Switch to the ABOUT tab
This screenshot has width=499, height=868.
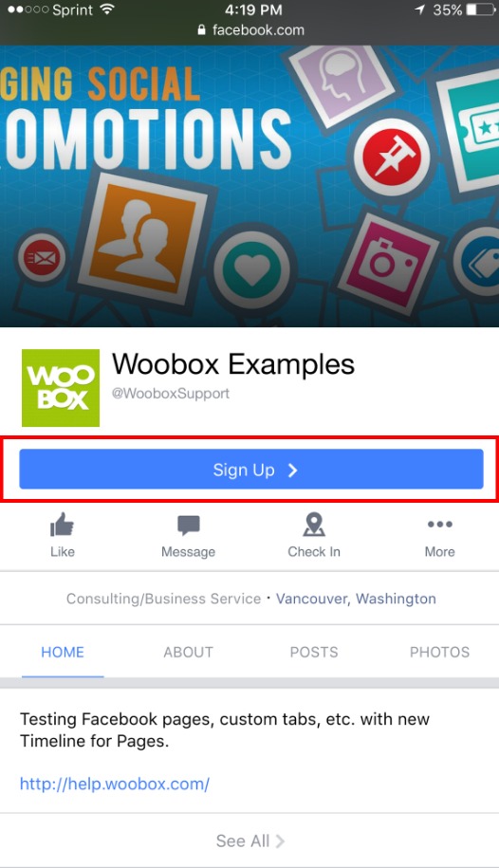[x=188, y=652]
